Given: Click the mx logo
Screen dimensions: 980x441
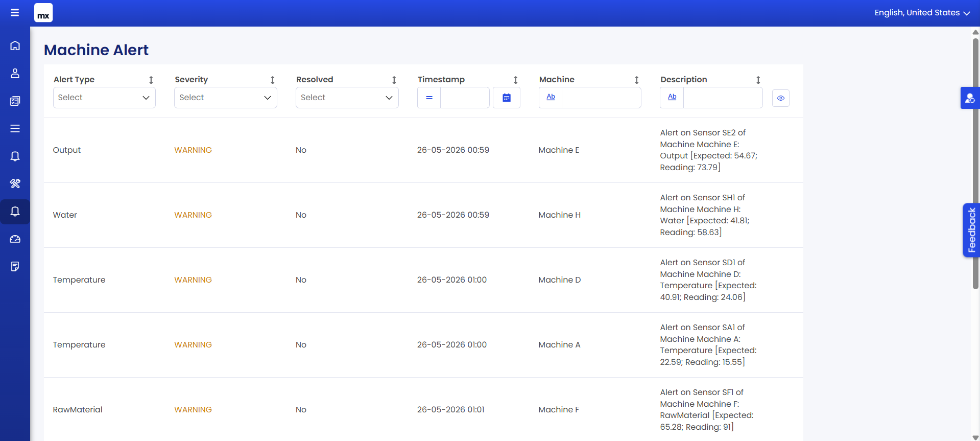Looking at the screenshot, I should coord(43,13).
